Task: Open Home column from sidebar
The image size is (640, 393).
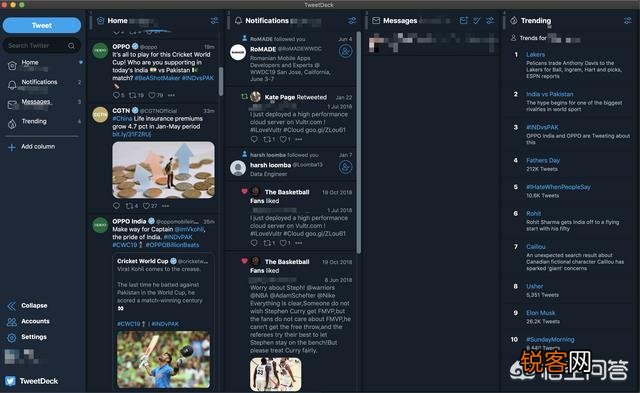Action: click(30, 62)
